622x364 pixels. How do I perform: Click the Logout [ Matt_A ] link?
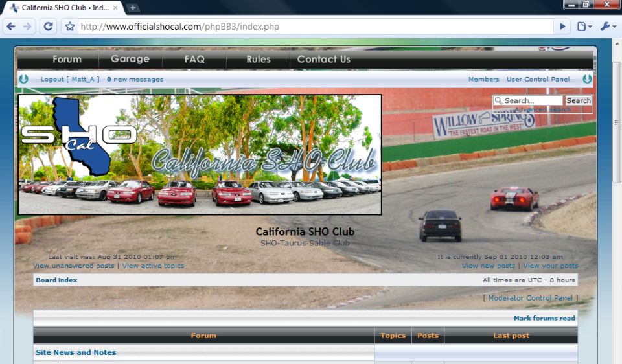(70, 79)
